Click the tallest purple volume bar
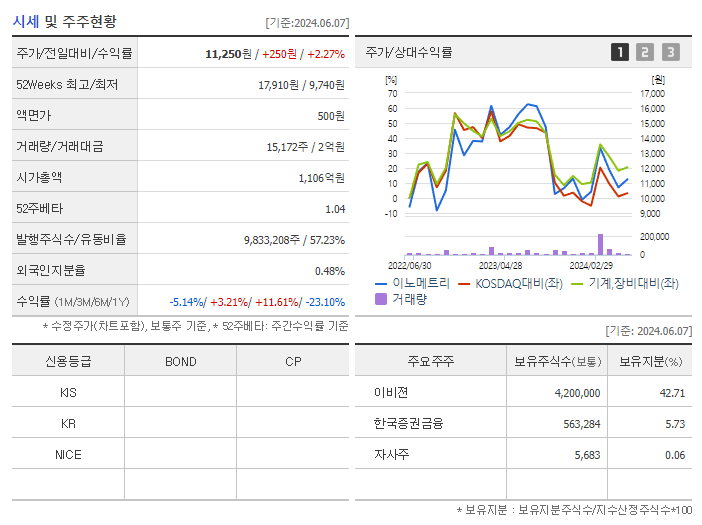702x525 pixels. (x=600, y=244)
